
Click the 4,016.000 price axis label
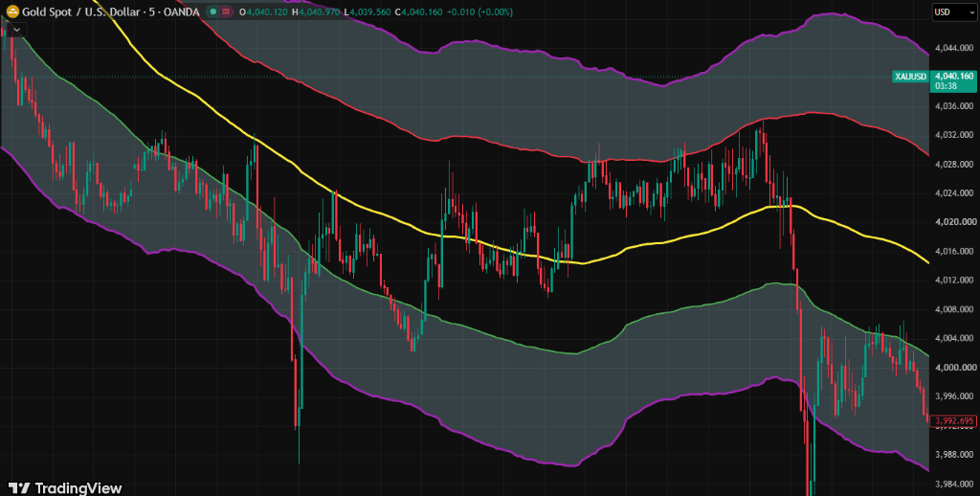(x=954, y=252)
